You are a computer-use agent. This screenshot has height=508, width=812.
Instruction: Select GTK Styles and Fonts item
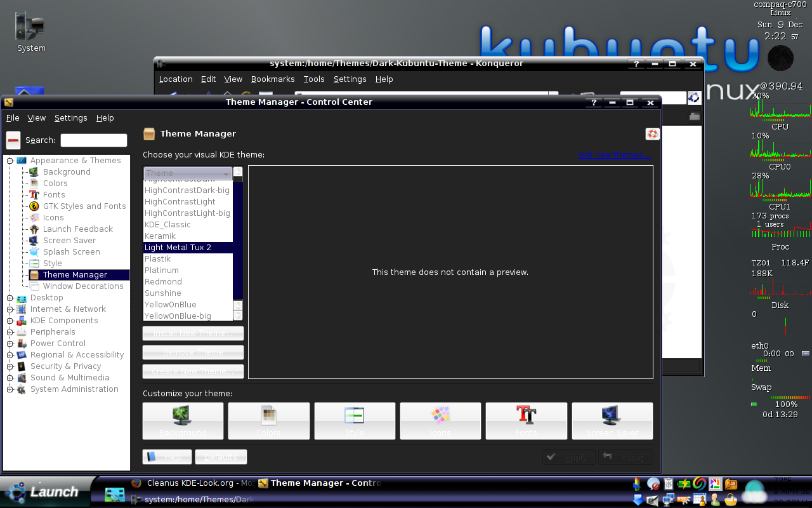click(x=84, y=206)
